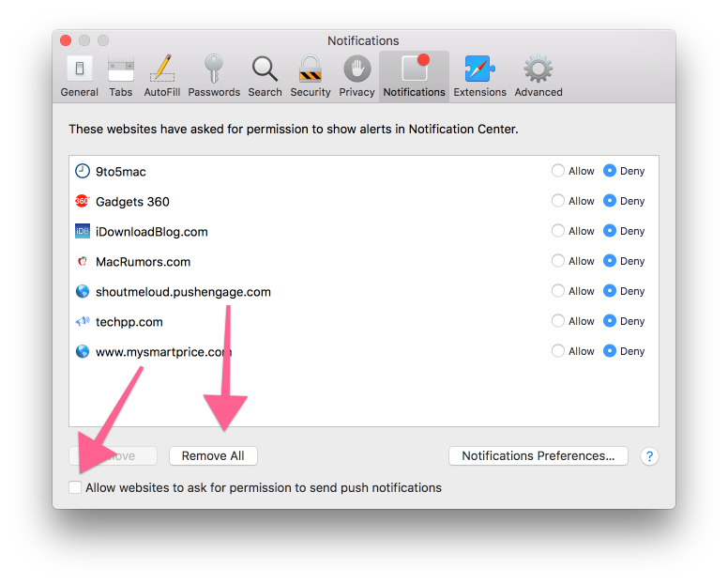Select the 9to5mac row name
This screenshot has width=728, height=584.
point(121,172)
